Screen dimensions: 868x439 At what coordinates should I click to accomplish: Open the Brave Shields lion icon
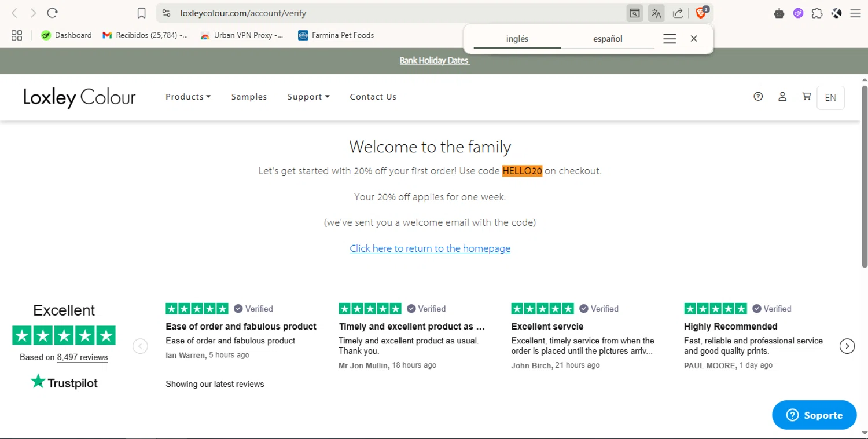pyautogui.click(x=701, y=12)
